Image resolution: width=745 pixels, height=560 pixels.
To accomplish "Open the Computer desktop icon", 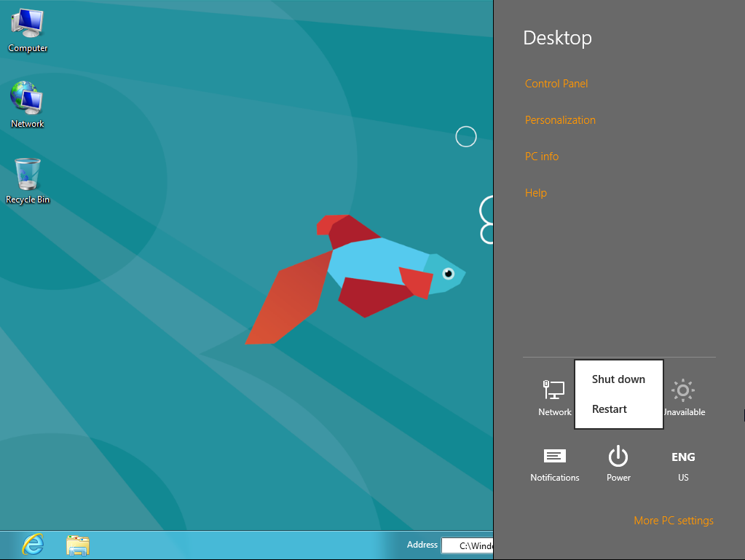I will [28, 31].
